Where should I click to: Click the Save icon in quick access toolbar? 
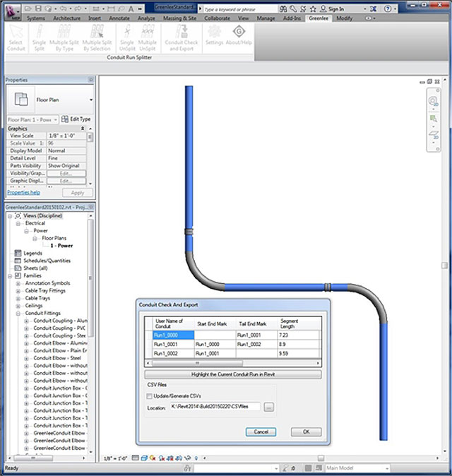(x=38, y=8)
